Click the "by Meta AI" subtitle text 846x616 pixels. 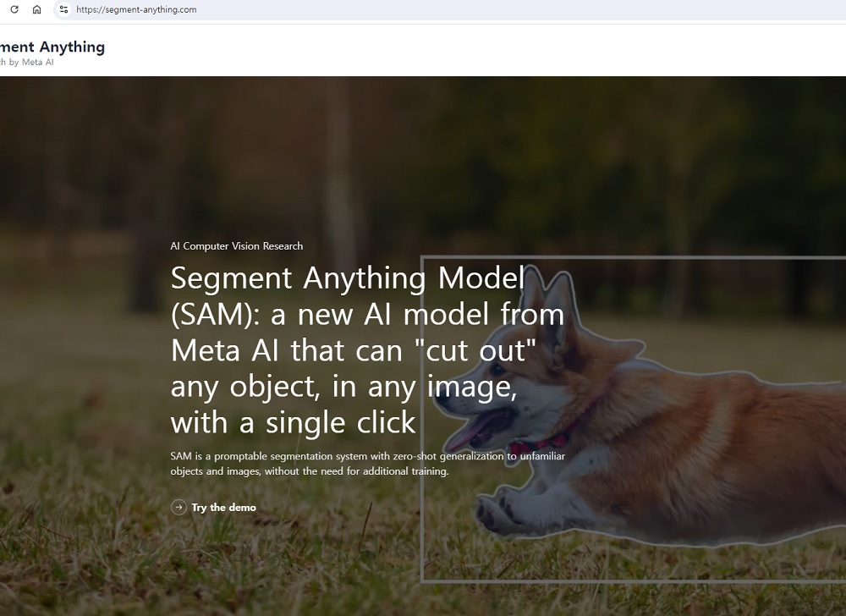click(x=31, y=62)
